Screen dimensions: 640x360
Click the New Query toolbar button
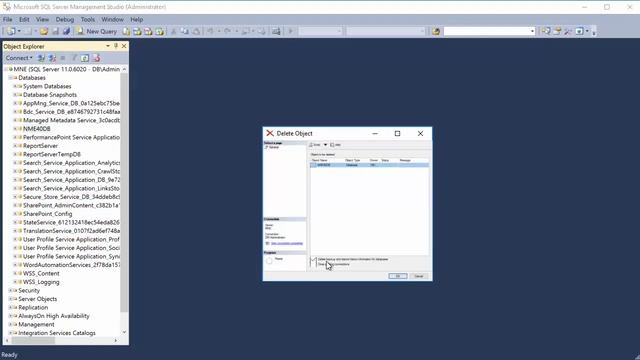(97, 31)
